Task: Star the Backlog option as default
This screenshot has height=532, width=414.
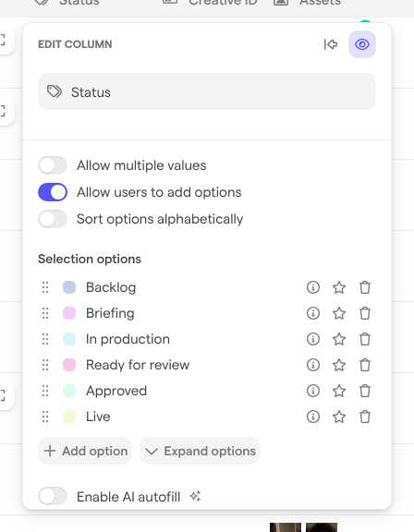Action: pyautogui.click(x=339, y=287)
